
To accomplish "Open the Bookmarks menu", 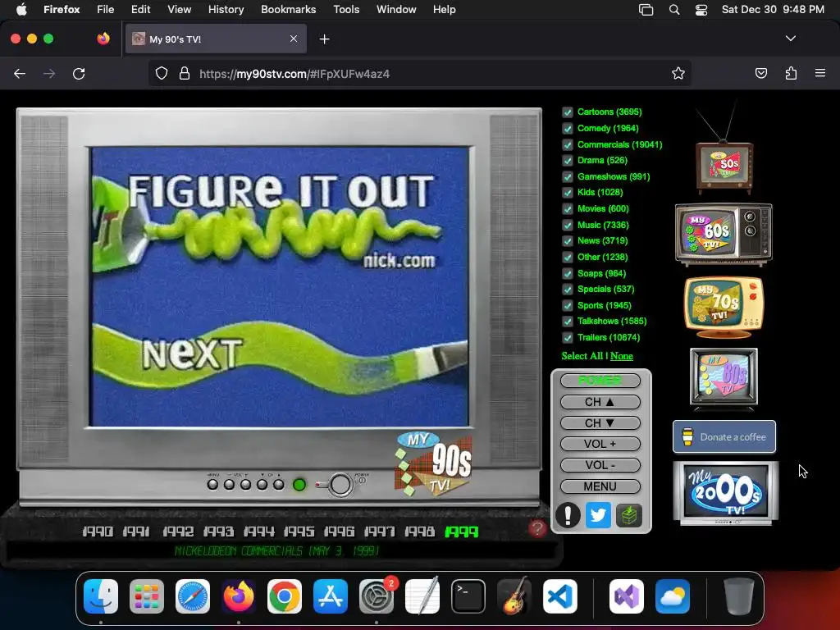I will click(x=288, y=10).
